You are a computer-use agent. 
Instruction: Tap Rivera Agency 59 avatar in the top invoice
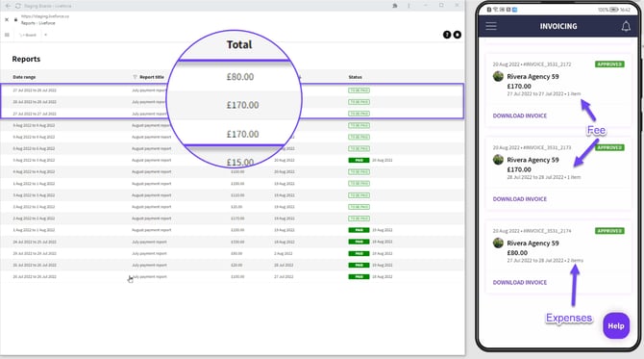pyautogui.click(x=498, y=76)
